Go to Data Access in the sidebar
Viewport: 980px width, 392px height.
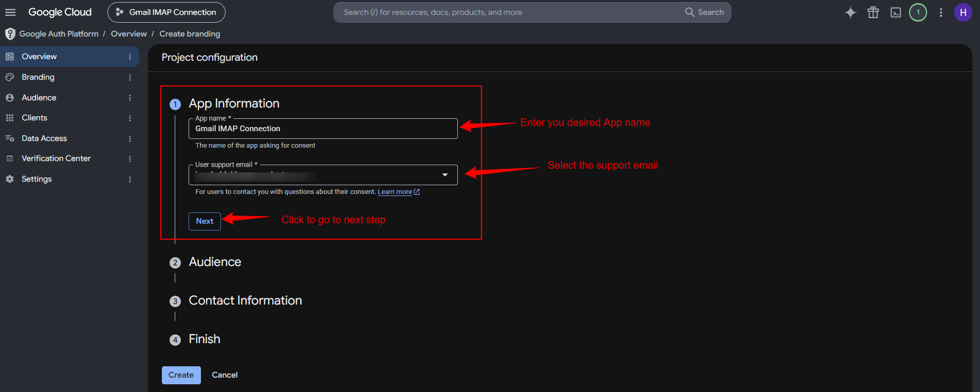point(44,138)
